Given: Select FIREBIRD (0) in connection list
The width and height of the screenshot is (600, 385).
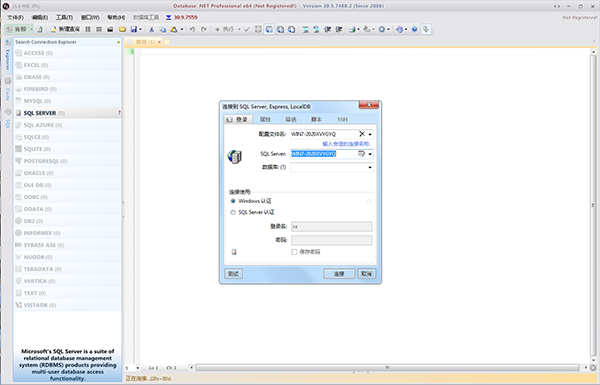Looking at the screenshot, I should 67,89.
